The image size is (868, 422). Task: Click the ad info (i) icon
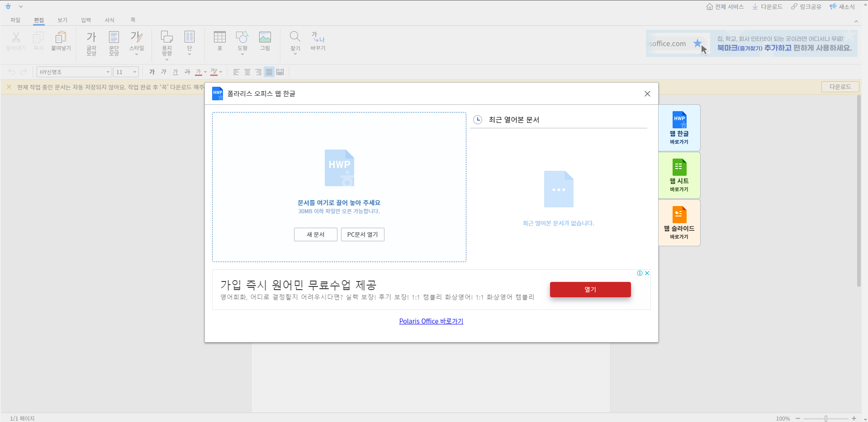640,273
